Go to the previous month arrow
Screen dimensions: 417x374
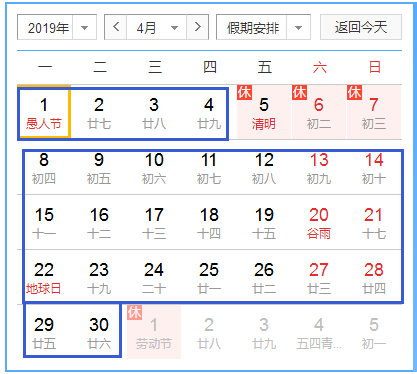[116, 27]
